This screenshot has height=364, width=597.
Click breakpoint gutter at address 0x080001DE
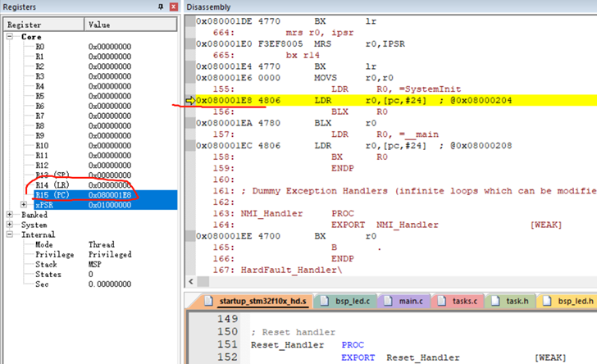[190, 21]
